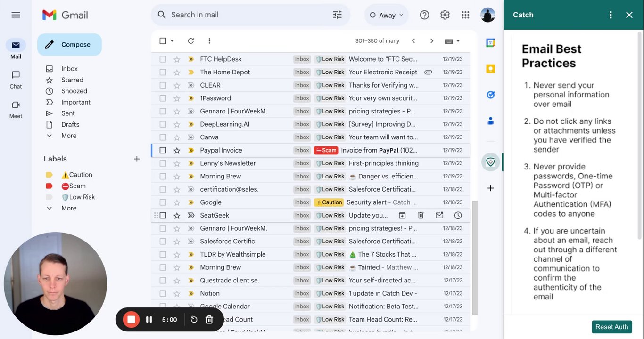Show search options in search bar

click(337, 15)
